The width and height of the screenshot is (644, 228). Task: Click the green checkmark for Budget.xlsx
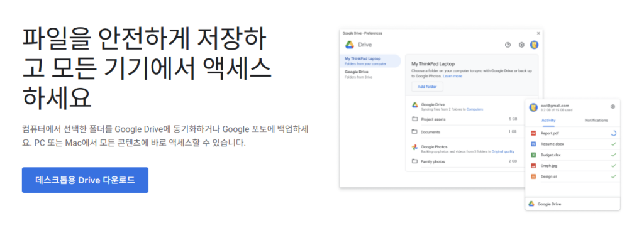[614, 155]
